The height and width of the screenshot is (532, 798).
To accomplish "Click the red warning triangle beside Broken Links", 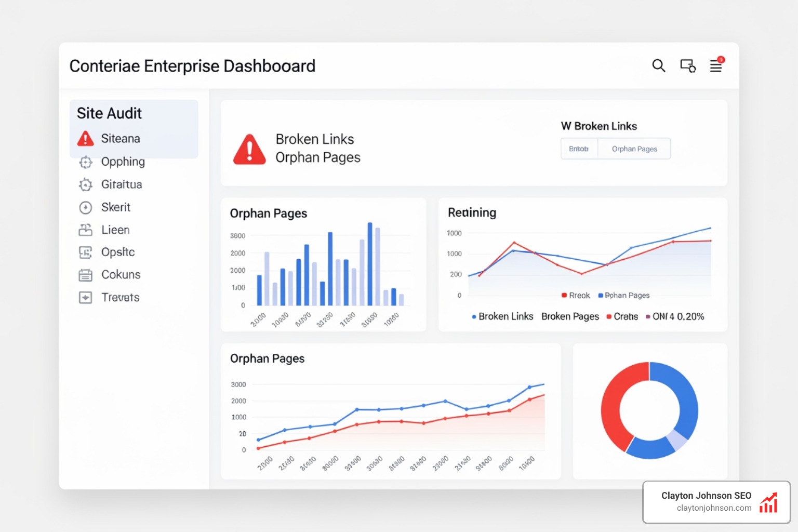I will point(250,148).
